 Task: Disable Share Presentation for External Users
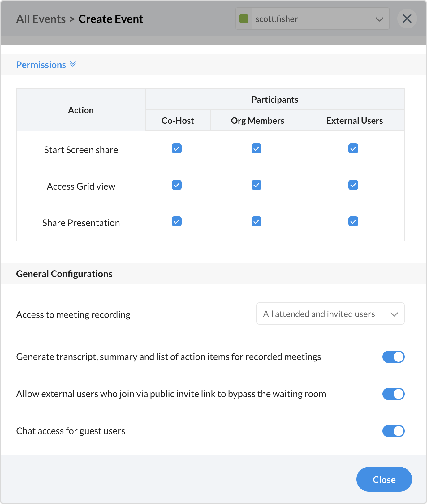[x=353, y=222]
